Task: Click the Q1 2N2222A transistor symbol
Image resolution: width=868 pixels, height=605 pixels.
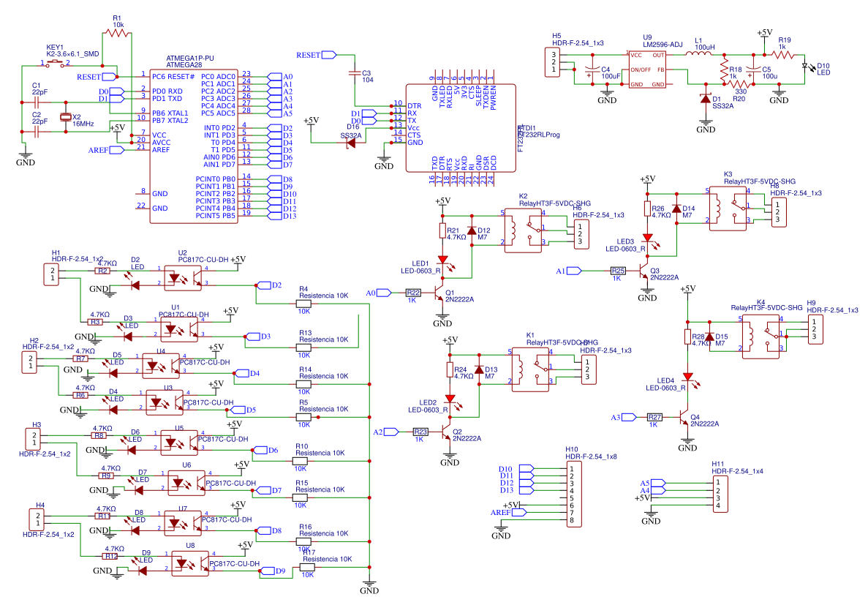Action: pos(439,294)
